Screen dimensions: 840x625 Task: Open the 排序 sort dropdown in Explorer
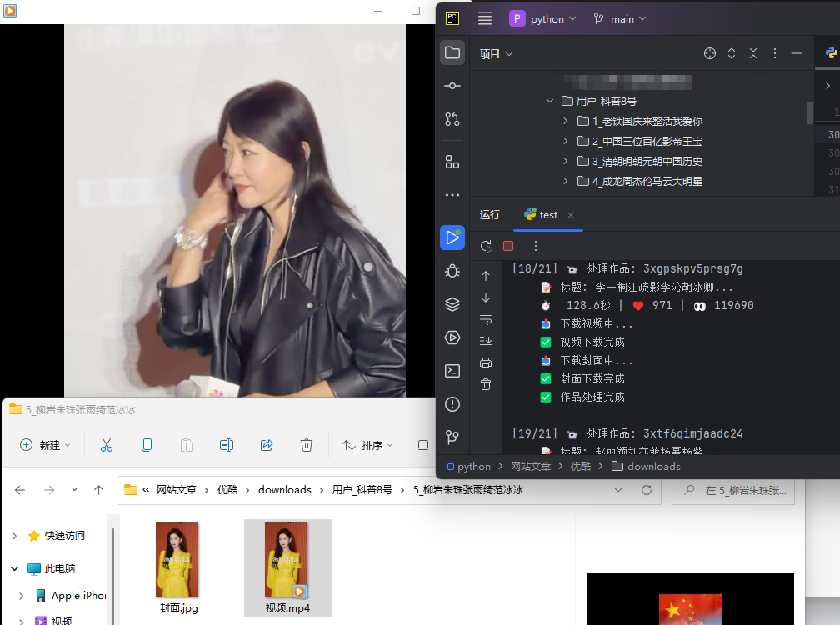point(367,445)
